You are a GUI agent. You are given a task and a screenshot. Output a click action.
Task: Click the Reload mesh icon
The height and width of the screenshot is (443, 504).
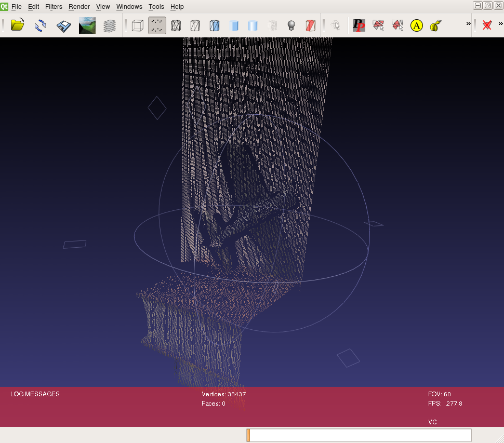click(x=41, y=25)
